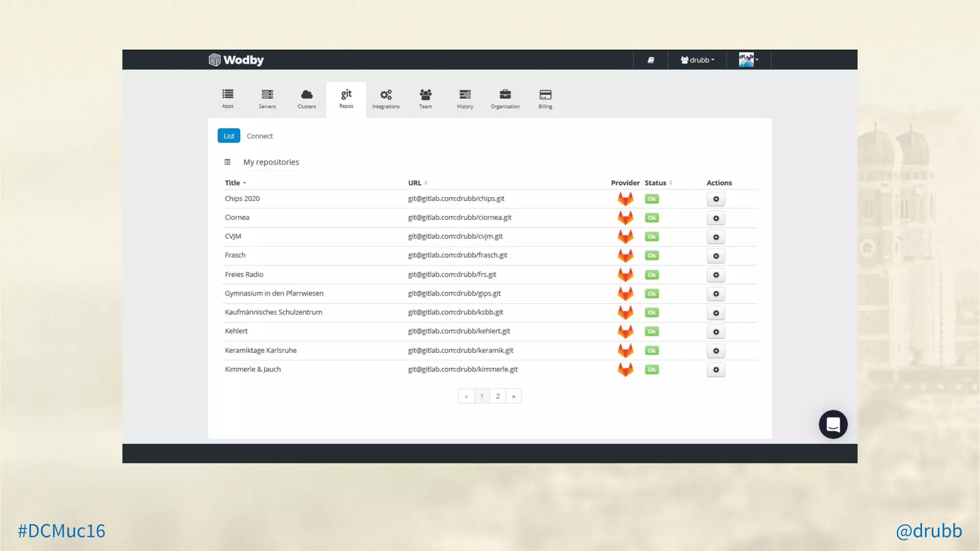Switch to the Connect tab
The width and height of the screenshot is (980, 551).
pyautogui.click(x=259, y=136)
